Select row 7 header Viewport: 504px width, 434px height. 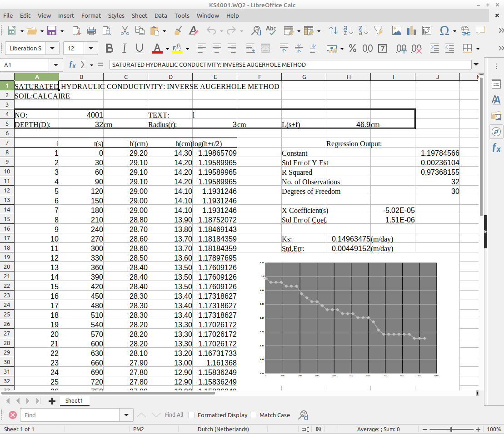(x=7, y=143)
